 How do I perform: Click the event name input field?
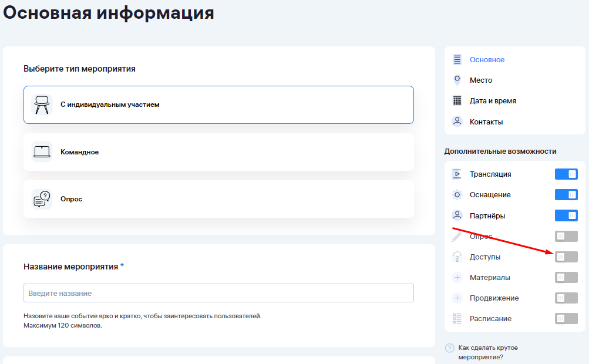coord(218,293)
